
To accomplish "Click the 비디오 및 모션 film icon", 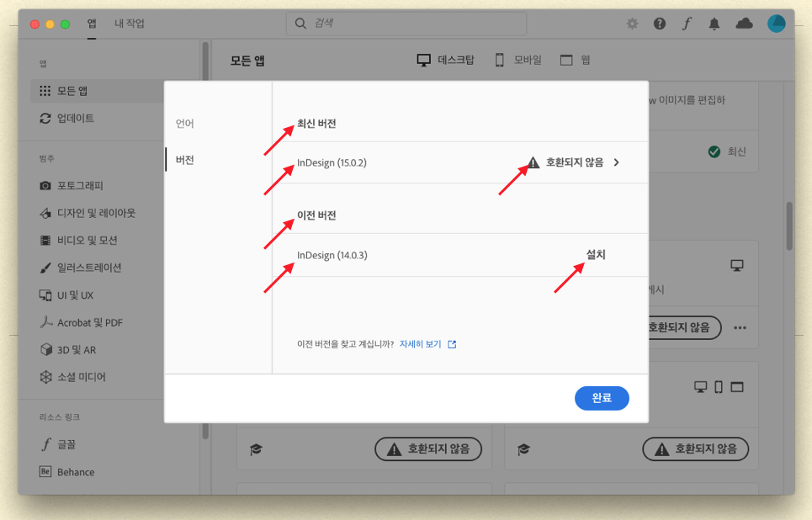I will point(45,241).
